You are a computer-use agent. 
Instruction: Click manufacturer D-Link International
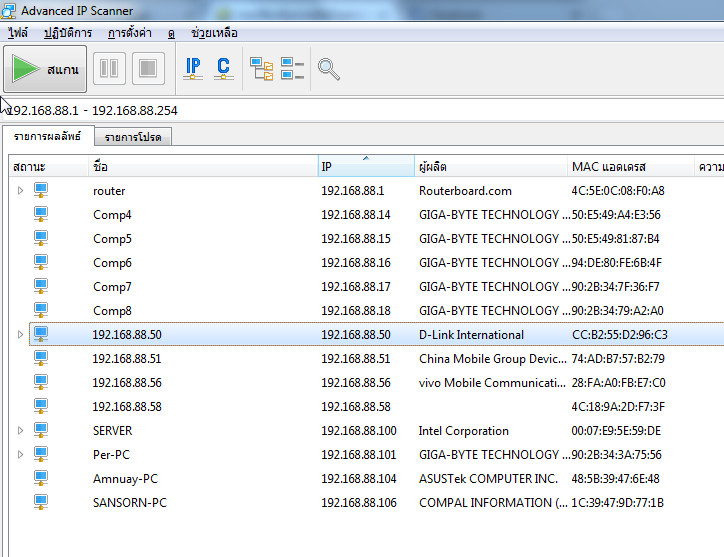coord(471,335)
